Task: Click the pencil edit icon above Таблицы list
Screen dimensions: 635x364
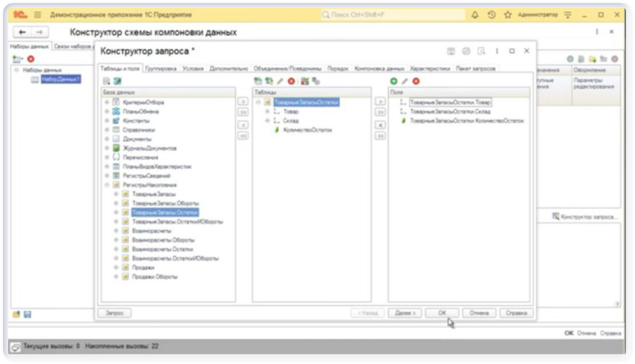Action: tap(280, 81)
